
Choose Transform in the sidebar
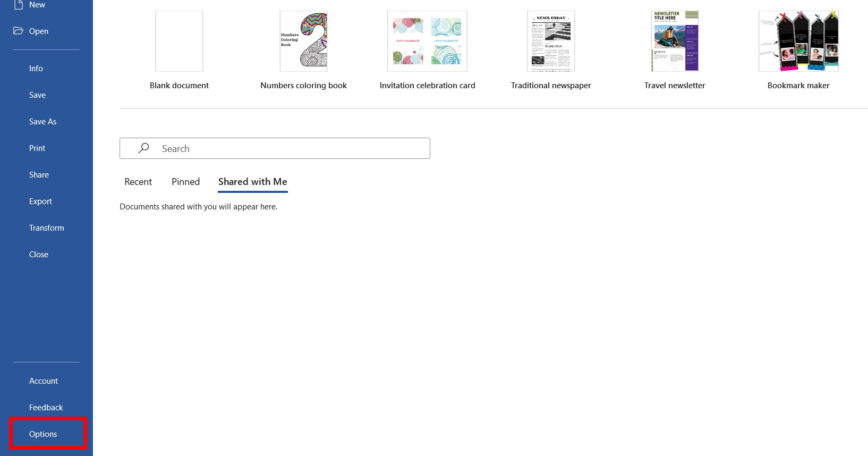coord(47,228)
